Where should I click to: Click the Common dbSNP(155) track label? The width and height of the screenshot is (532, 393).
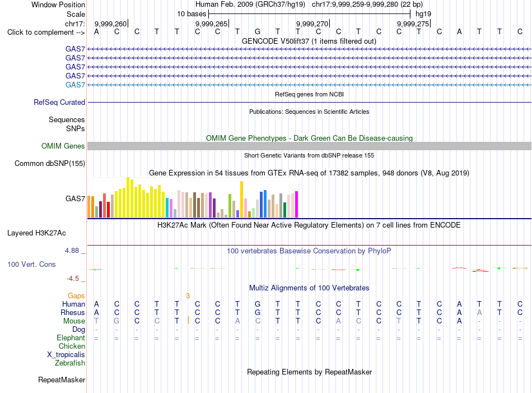click(50, 163)
